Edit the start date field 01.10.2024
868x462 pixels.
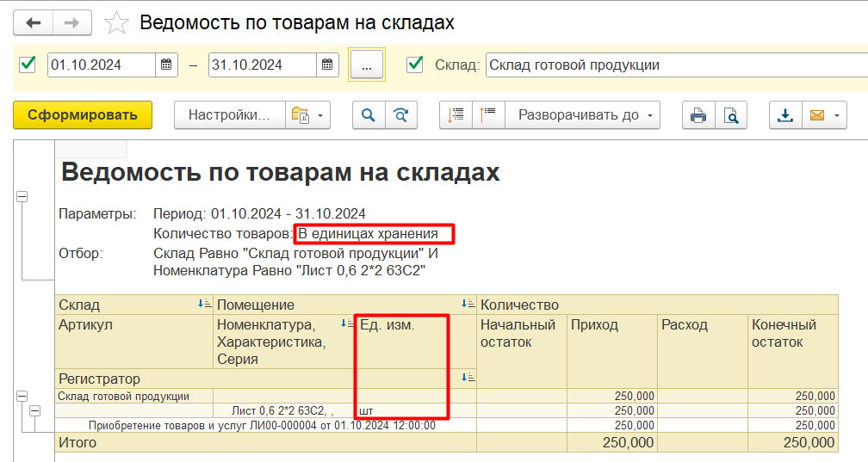click(102, 65)
